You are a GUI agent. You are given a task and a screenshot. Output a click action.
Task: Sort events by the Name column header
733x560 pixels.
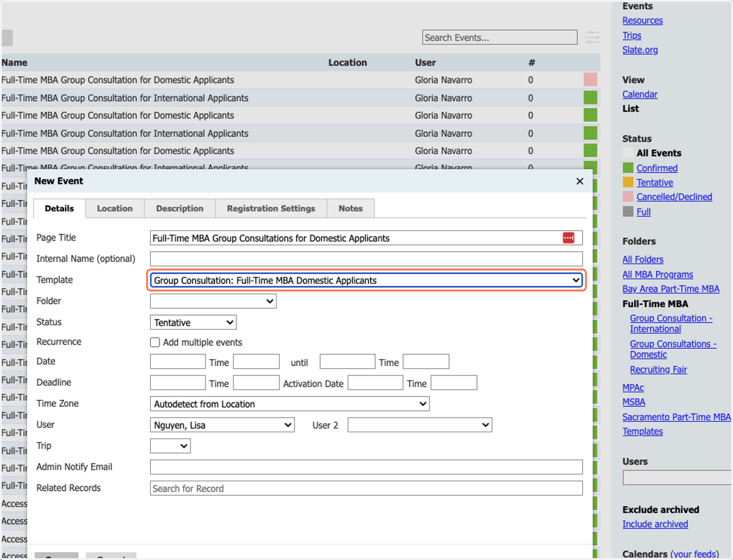coord(15,62)
